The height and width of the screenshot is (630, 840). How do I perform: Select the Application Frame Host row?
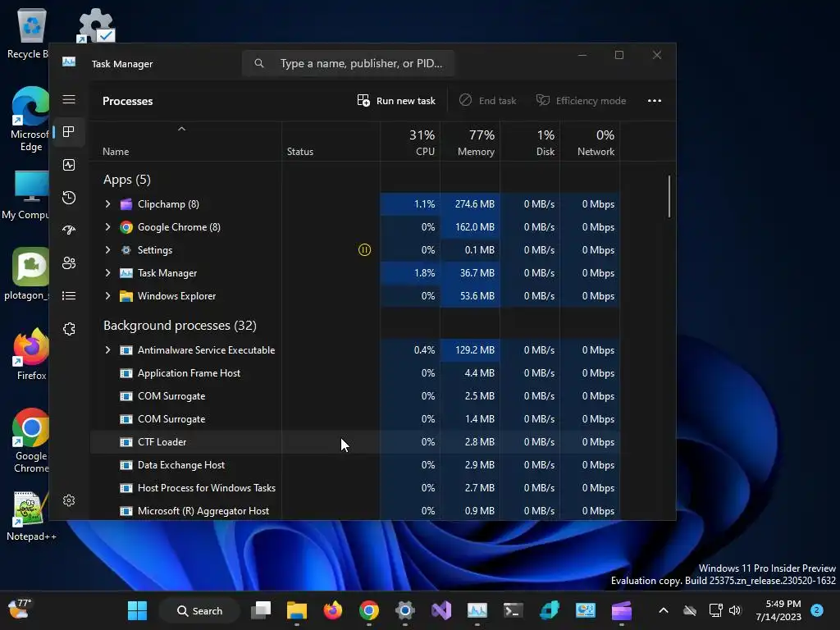pyautogui.click(x=354, y=373)
